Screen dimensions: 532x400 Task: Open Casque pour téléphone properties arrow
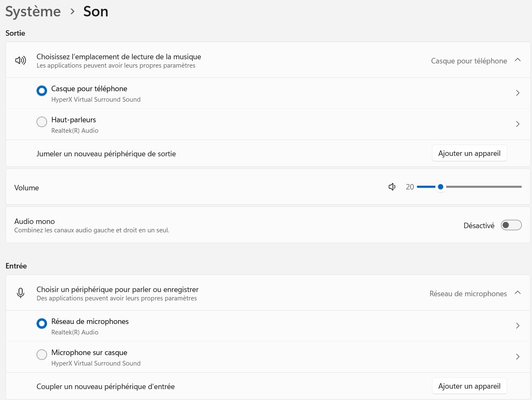click(518, 93)
